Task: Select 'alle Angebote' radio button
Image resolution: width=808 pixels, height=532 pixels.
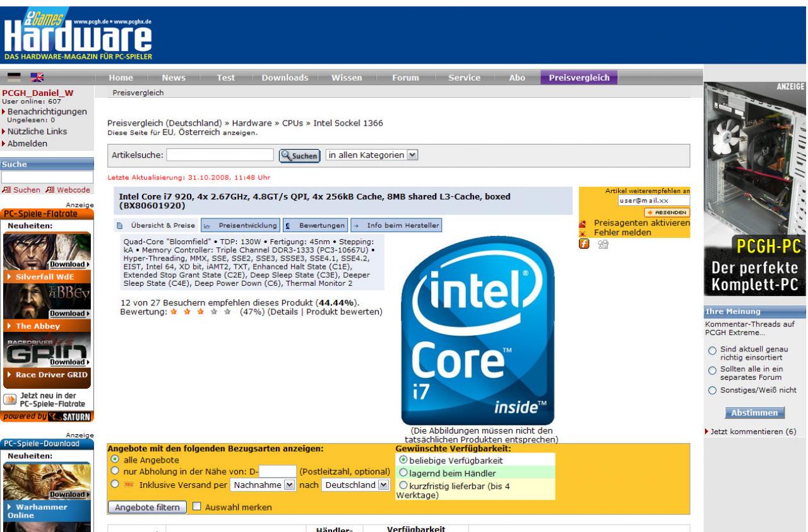Action: [x=115, y=459]
